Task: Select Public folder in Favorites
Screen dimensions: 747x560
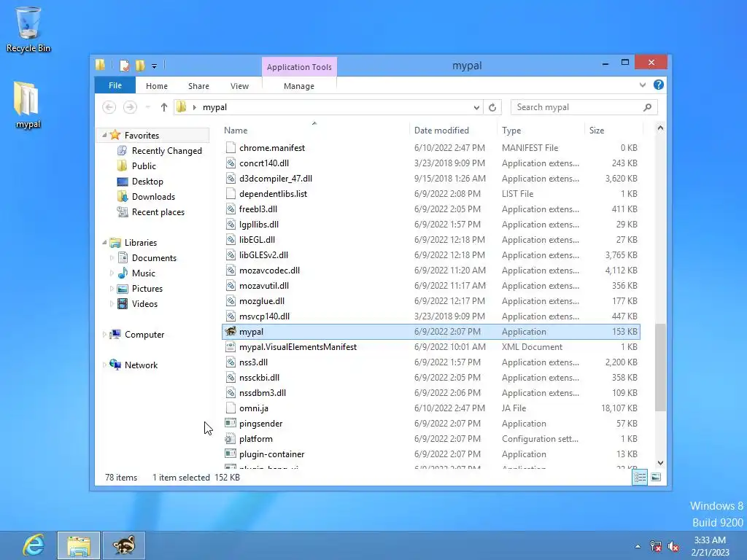Action: 144,166
